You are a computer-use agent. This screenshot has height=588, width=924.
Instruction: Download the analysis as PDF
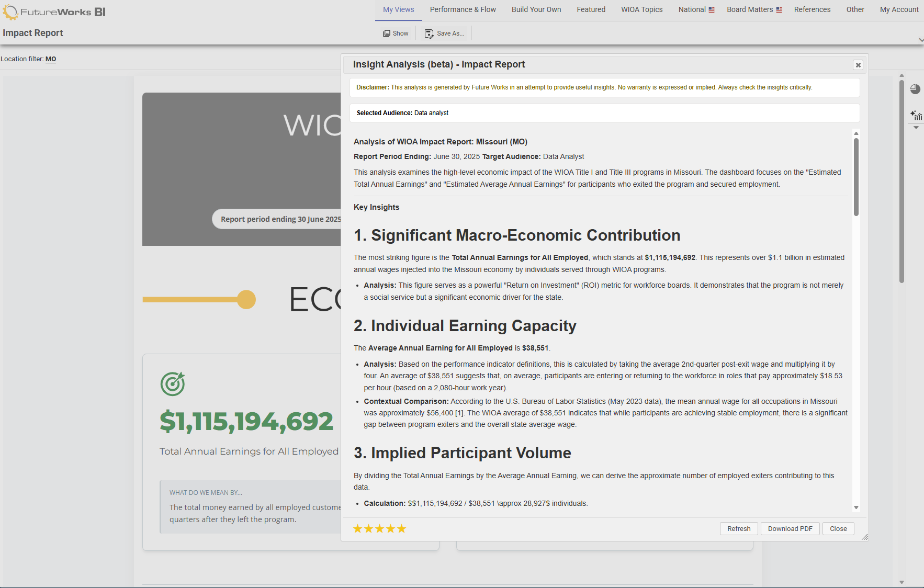point(790,528)
